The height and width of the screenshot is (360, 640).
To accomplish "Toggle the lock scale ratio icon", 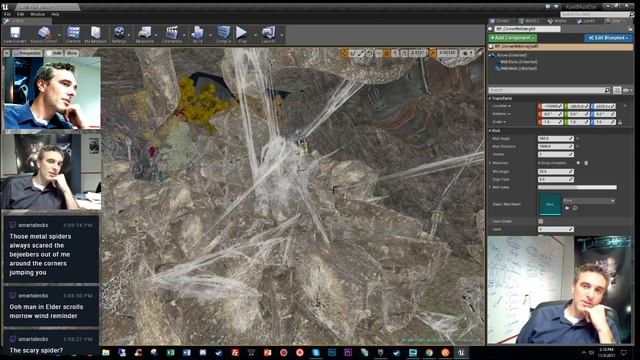I will point(620,122).
